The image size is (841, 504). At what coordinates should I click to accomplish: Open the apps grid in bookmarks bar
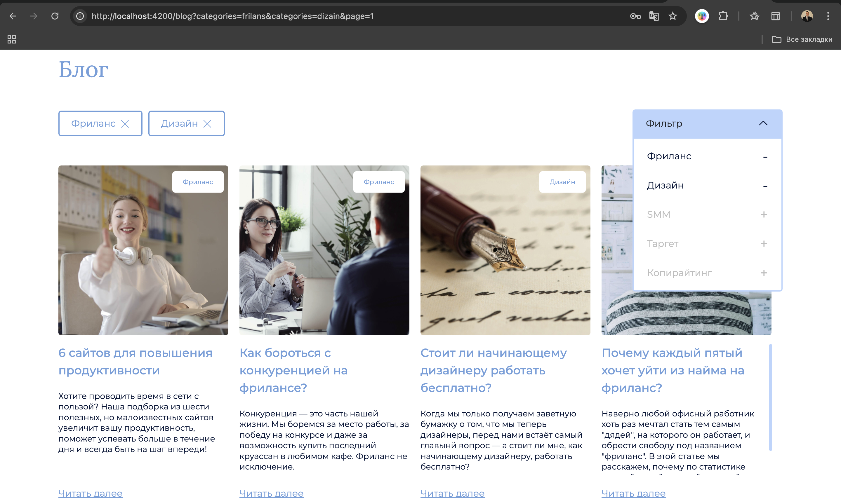coord(12,39)
